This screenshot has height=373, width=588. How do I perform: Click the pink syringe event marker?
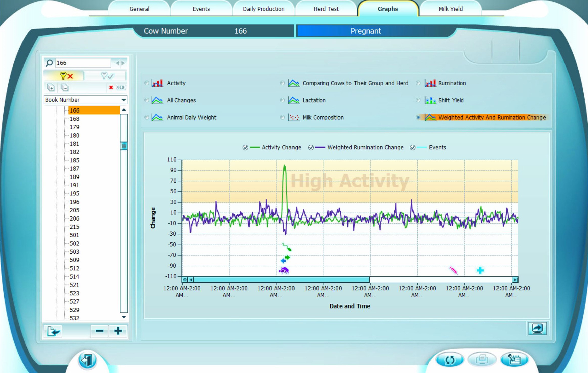[454, 270]
